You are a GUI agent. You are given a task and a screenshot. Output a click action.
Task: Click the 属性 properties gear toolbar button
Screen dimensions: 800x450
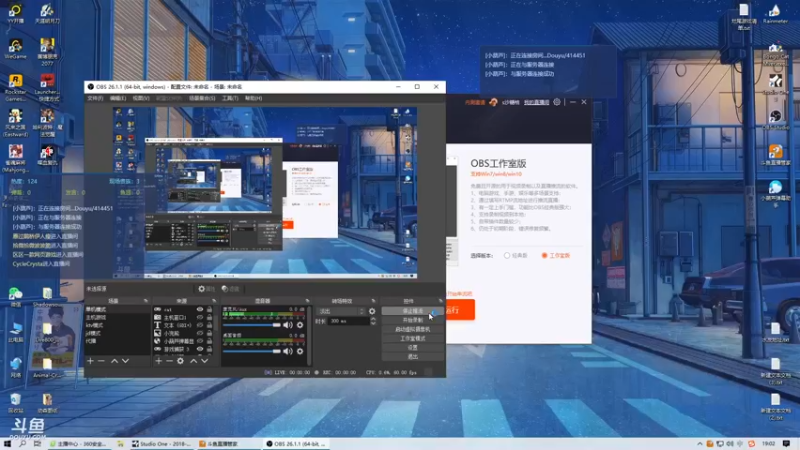click(x=206, y=289)
